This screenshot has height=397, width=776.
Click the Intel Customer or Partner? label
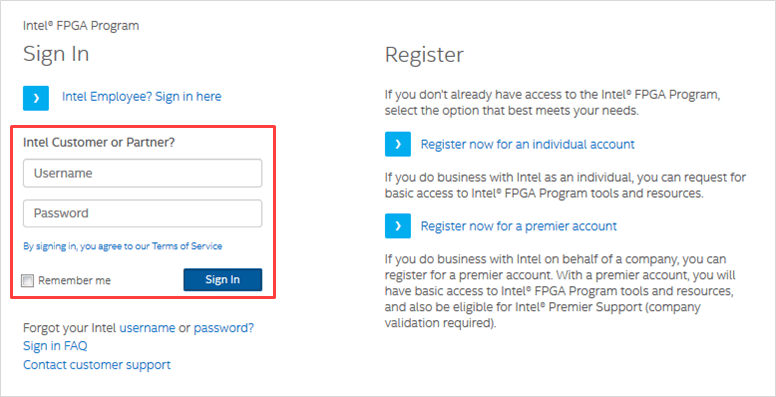(x=99, y=143)
